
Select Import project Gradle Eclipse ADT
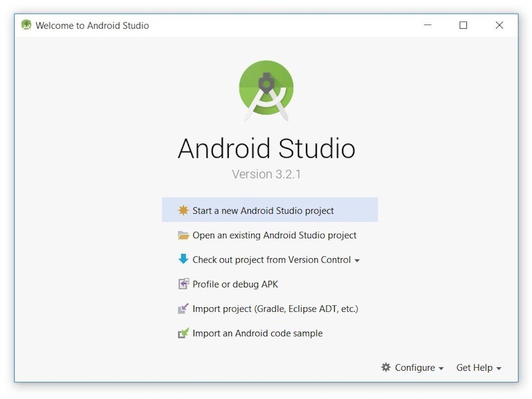275,308
